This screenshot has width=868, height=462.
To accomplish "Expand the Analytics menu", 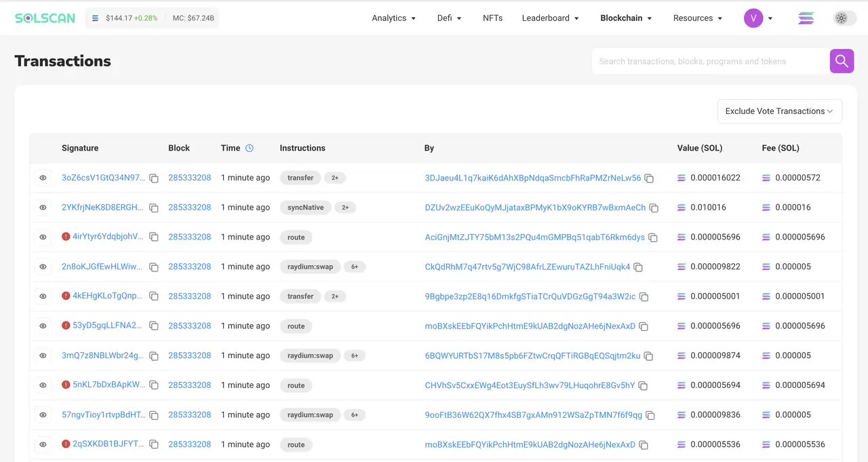I will tap(393, 18).
